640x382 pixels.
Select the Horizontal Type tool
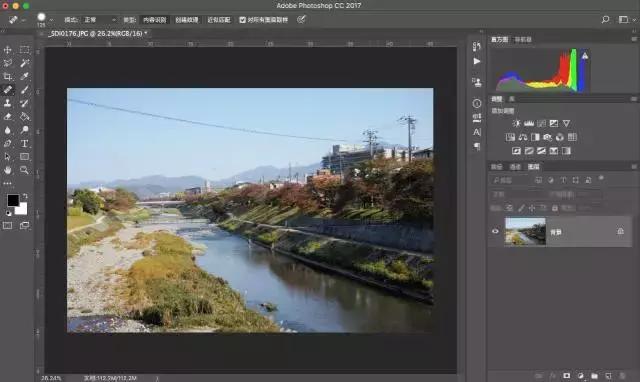point(24,144)
